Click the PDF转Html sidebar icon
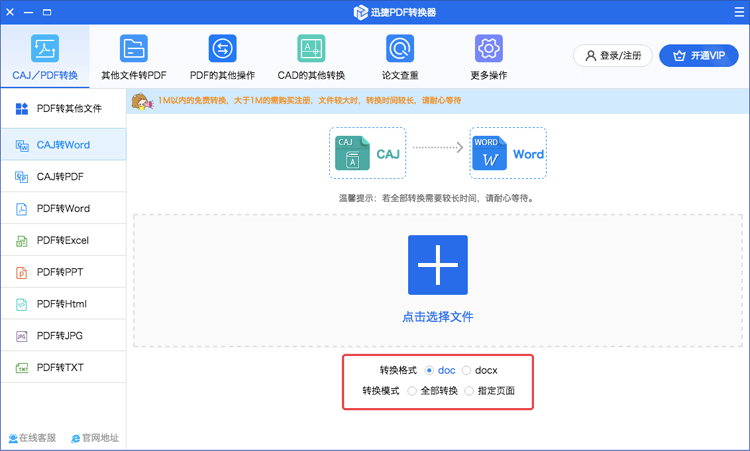 tap(22, 304)
